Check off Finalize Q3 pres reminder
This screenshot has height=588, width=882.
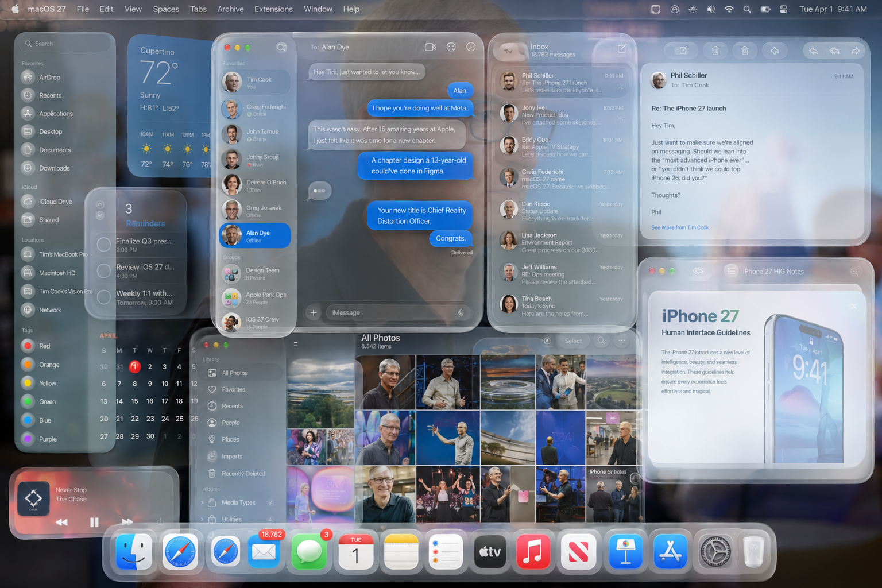coord(104,245)
